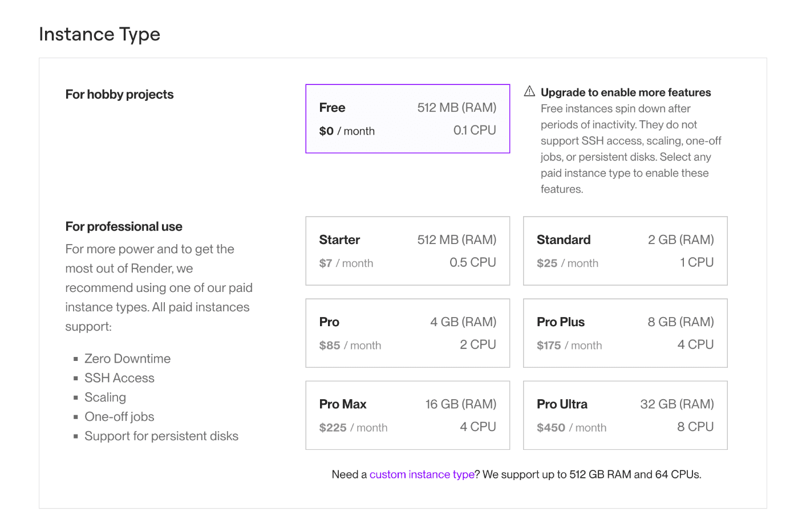Click the Instance Type page heading
Screen dimensions: 806x532
pos(99,34)
